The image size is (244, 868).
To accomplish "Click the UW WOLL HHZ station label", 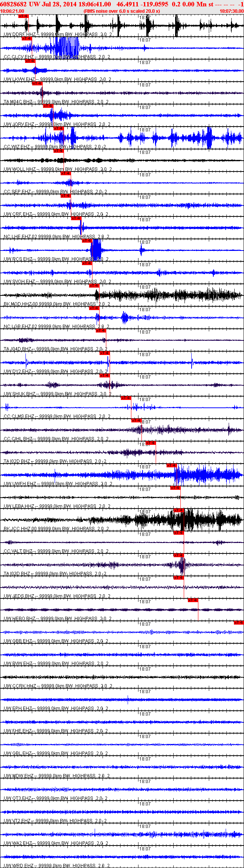I will [20, 169].
